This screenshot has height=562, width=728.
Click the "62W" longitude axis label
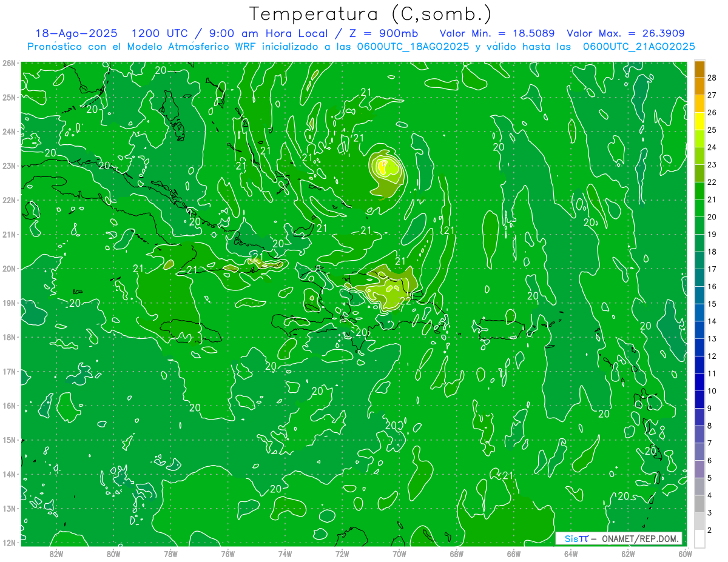628,554
